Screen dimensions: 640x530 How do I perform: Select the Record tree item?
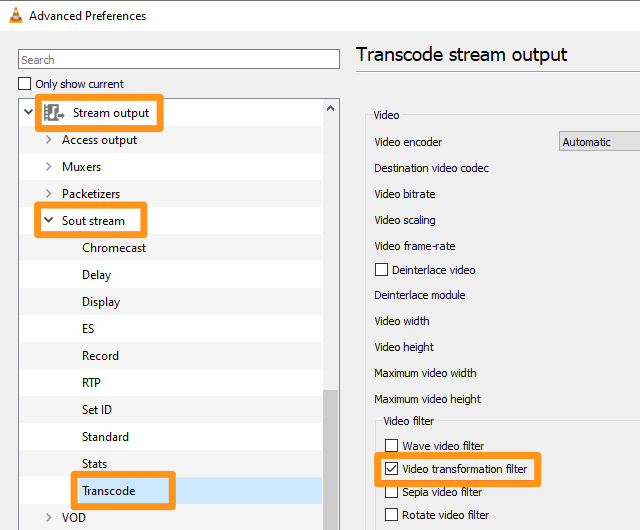pyautogui.click(x=100, y=356)
